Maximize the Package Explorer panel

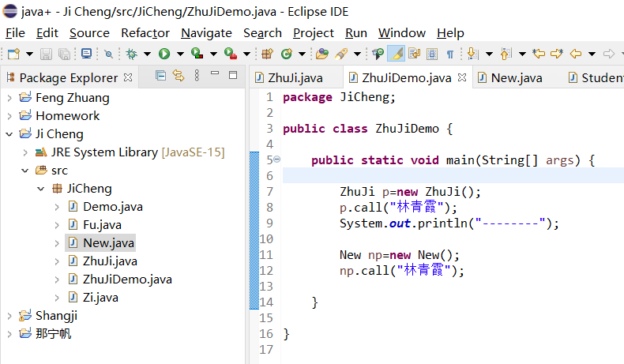tap(233, 75)
